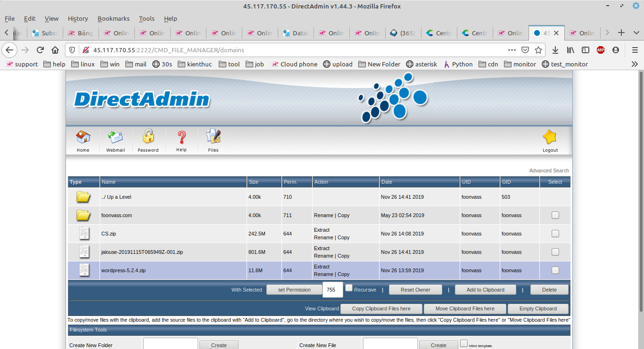The height and width of the screenshot is (349, 644).
Task: Click the jalouse zip file icon
Action: [x=84, y=252]
